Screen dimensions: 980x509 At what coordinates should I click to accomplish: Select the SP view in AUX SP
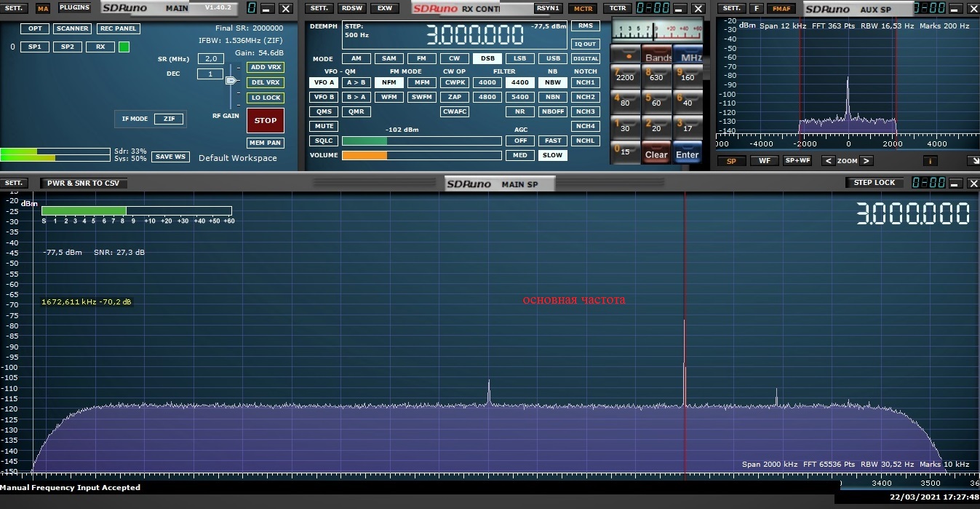(731, 161)
